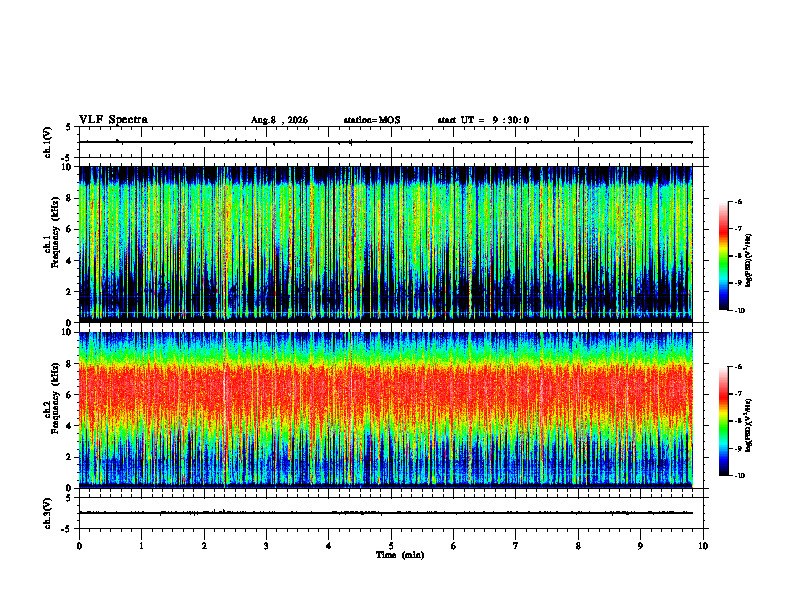Image resolution: width=792 pixels, height=612 pixels.
Task: Click inside the ch.2 spectrogram panel
Action: (386, 410)
